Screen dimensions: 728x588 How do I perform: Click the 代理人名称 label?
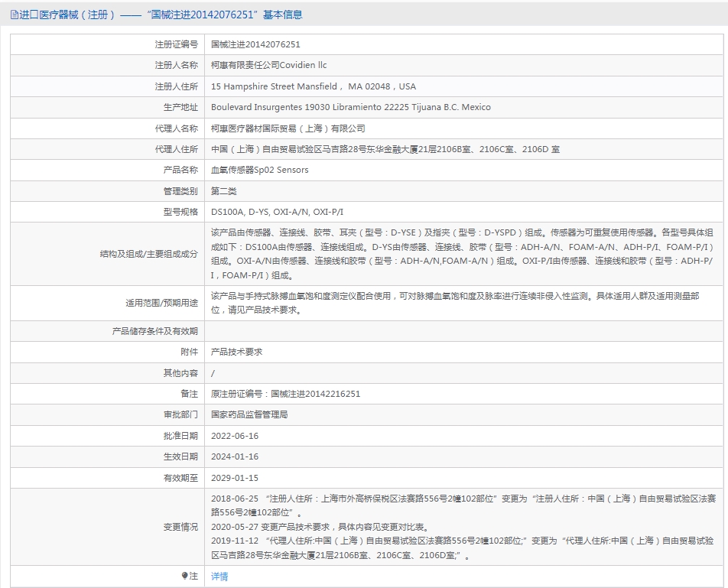pos(177,128)
